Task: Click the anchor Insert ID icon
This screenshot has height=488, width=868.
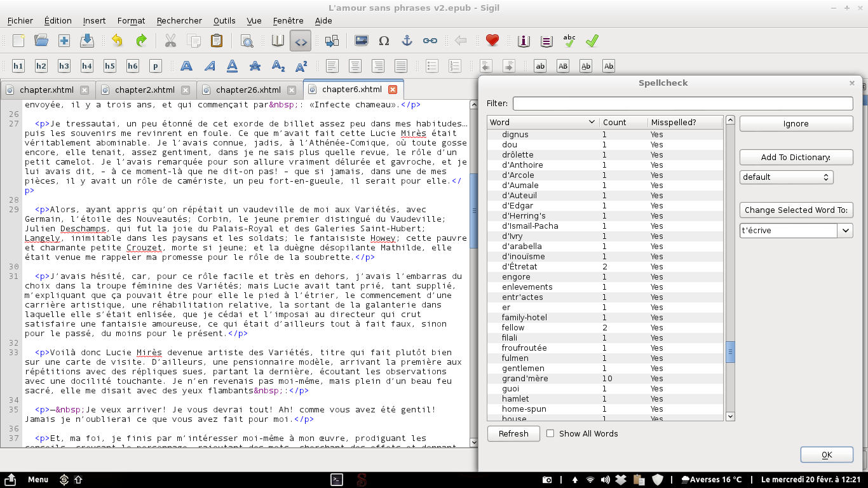Action: (x=407, y=41)
